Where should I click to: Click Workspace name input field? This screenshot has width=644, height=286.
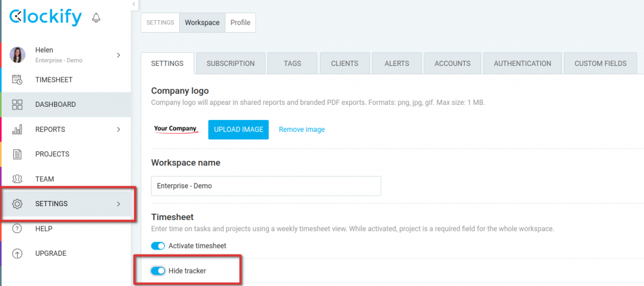(266, 186)
